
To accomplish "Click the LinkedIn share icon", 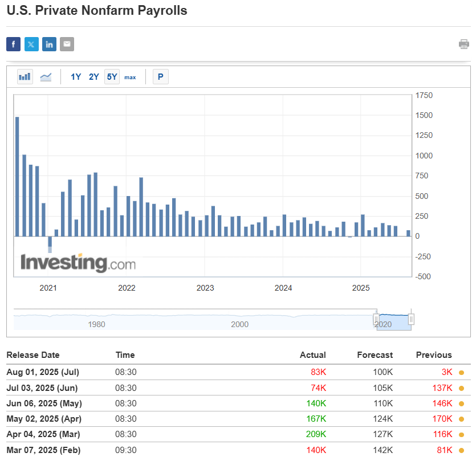I will click(49, 44).
